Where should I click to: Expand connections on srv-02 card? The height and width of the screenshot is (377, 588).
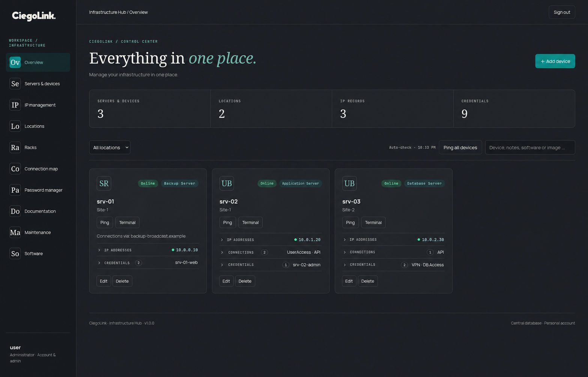271,252
